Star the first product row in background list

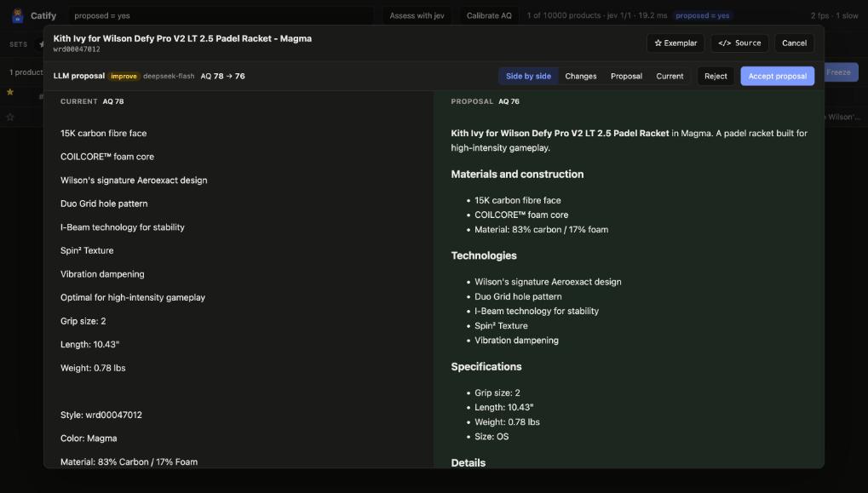[10, 92]
